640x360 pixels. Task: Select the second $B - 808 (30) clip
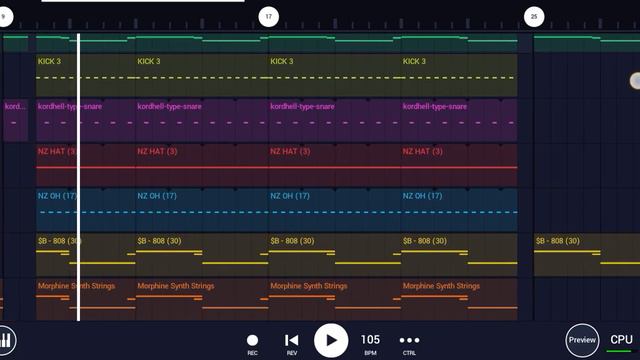[202, 255]
